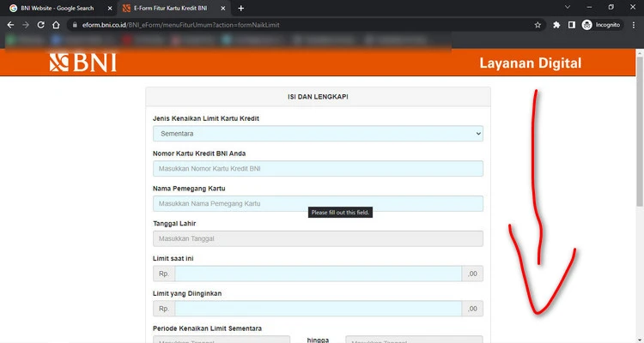This screenshot has height=343, width=644.
Task: Go back with the browser back arrow
Action: 10,25
